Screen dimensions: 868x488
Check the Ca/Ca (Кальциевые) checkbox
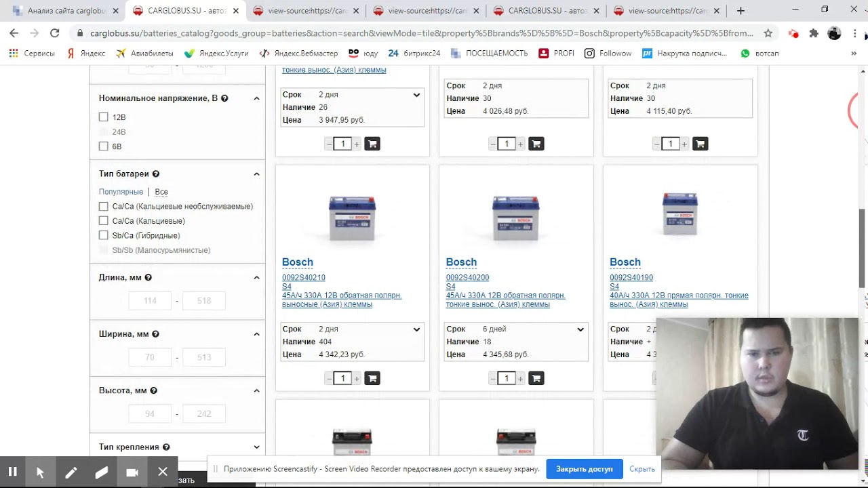pos(103,221)
